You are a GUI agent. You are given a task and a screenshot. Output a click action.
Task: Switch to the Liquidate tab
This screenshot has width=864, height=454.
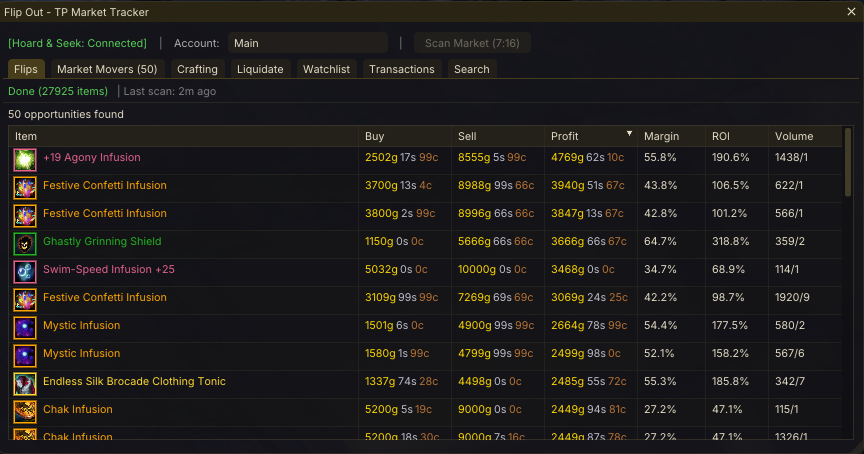click(x=260, y=69)
